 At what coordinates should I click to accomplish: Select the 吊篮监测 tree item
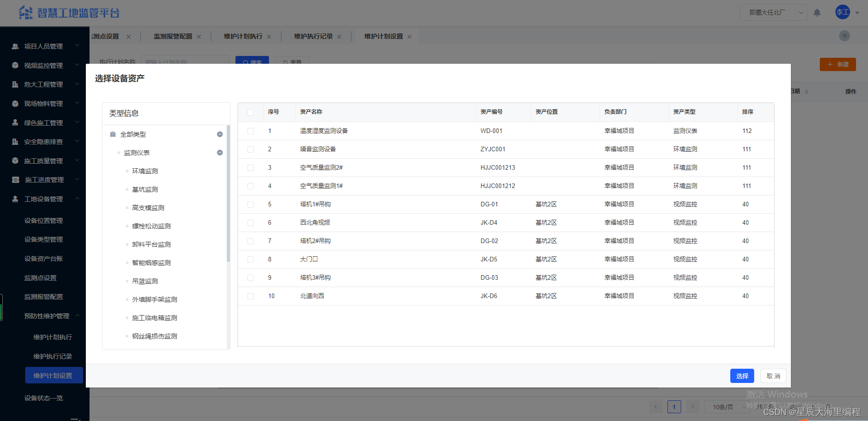(145, 281)
